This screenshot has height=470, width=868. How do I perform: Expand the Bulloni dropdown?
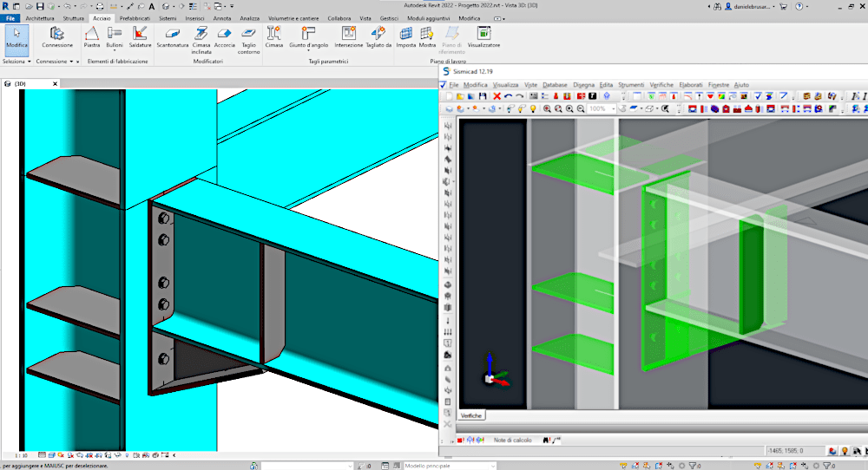pos(115,49)
